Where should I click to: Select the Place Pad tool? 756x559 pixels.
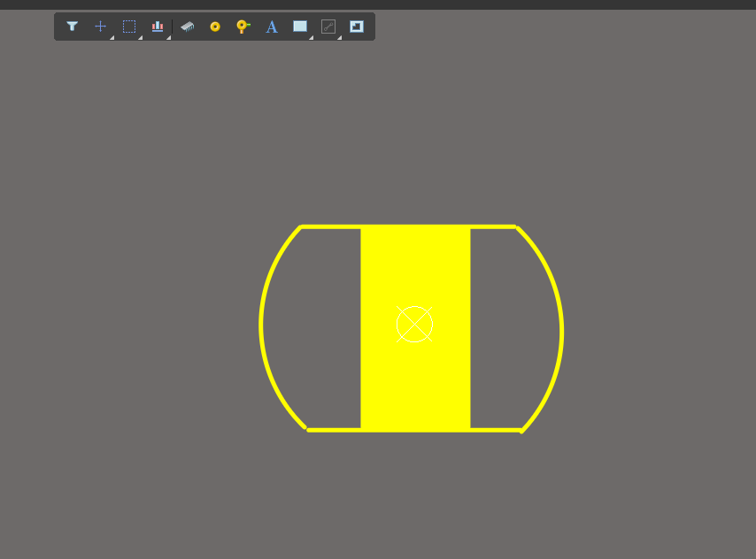215,27
